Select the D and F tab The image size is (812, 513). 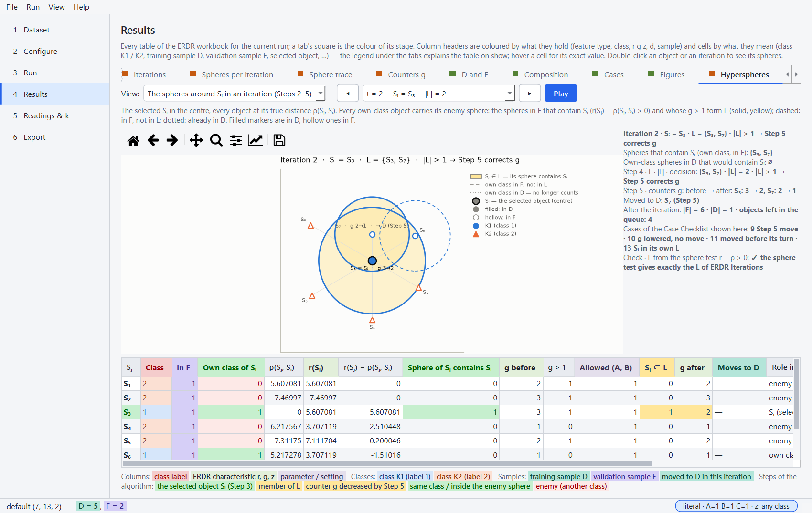click(469, 74)
